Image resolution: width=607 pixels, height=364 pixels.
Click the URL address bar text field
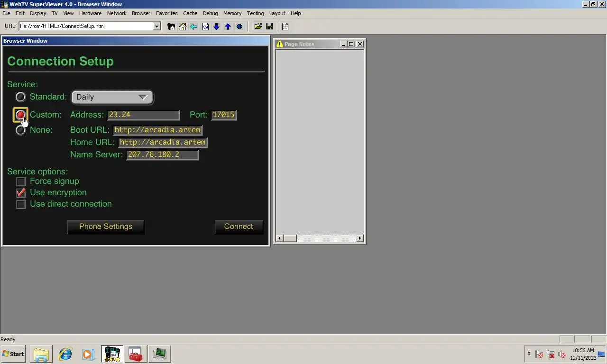(86, 27)
